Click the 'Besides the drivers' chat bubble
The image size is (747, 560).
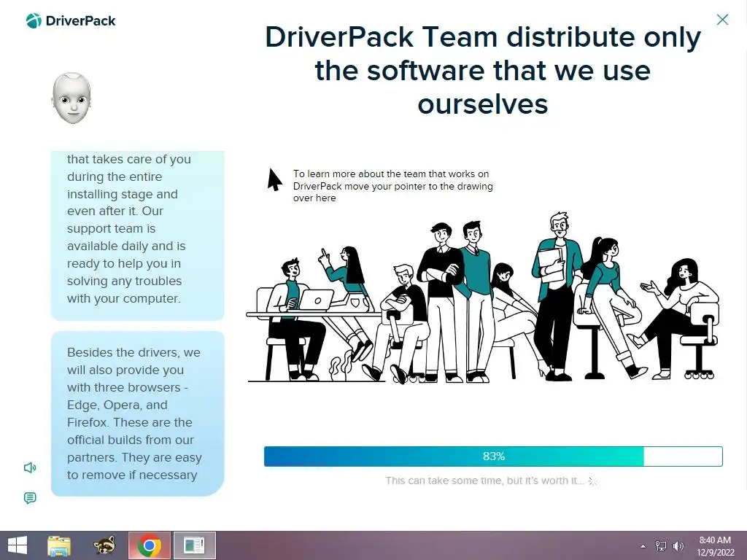click(138, 413)
